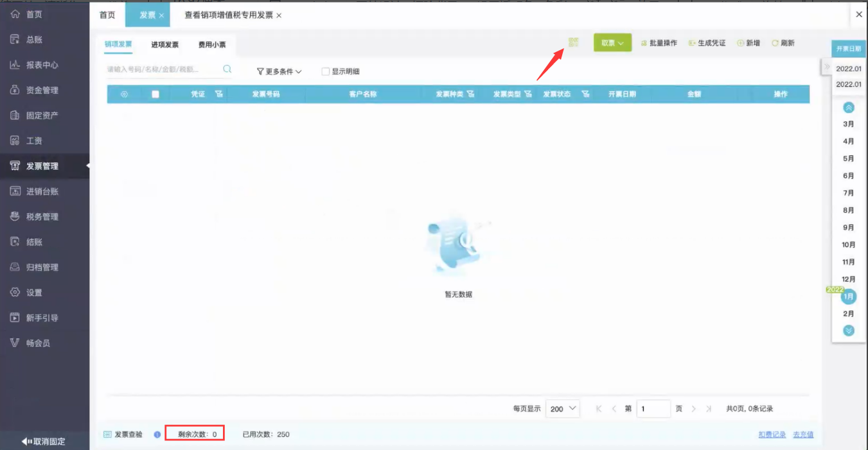
Task: Click 批量操作 button
Action: (659, 43)
